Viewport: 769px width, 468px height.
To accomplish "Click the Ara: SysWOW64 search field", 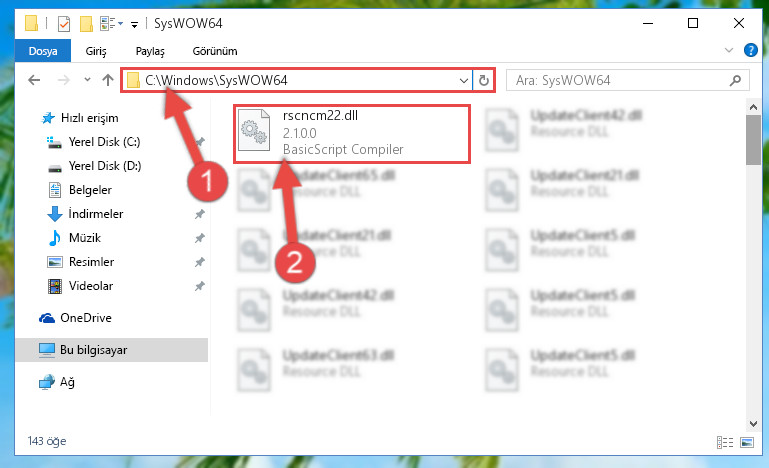I will (x=619, y=80).
